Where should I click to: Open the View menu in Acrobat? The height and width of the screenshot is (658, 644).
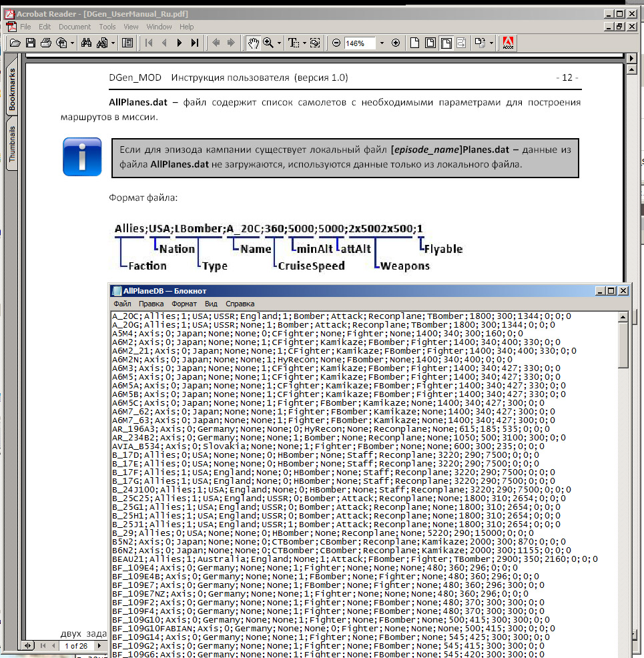point(131,27)
